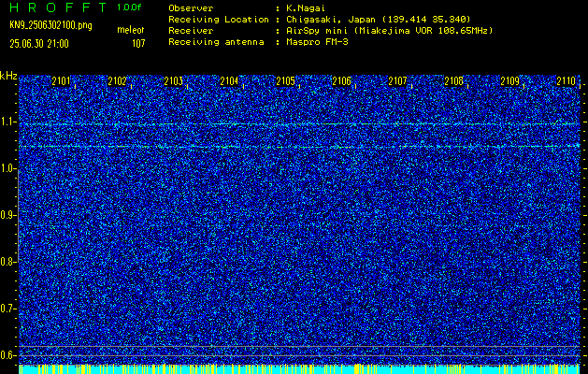
Task: Click the Receiving antenna label
Action: pyautogui.click(x=216, y=42)
